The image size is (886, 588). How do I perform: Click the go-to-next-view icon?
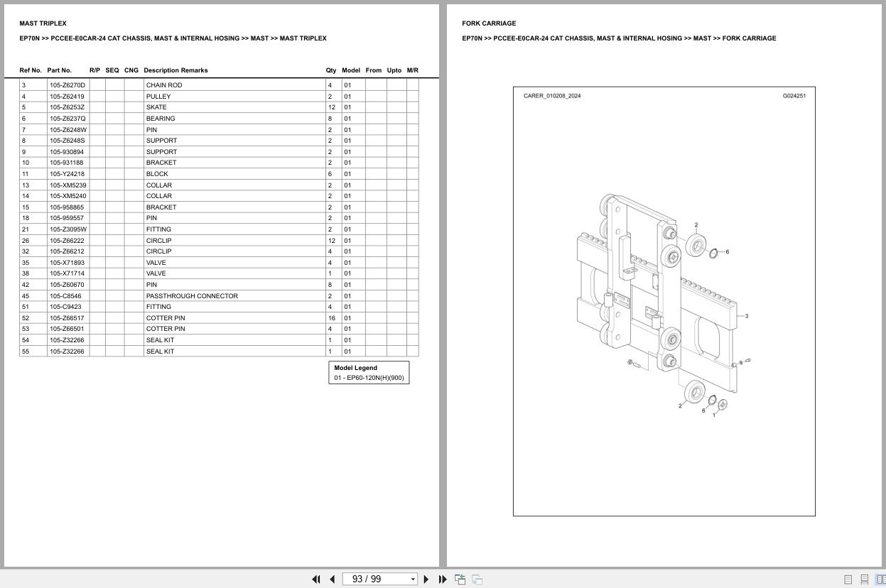477,579
